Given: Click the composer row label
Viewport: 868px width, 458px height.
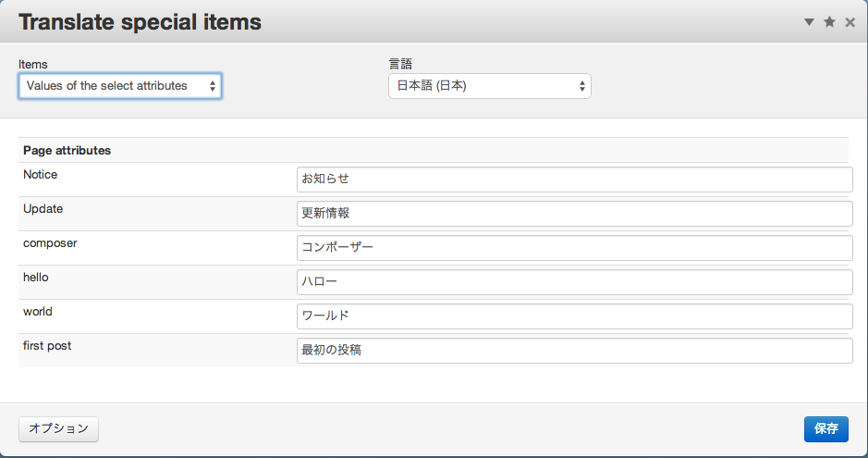Looking at the screenshot, I should point(50,243).
